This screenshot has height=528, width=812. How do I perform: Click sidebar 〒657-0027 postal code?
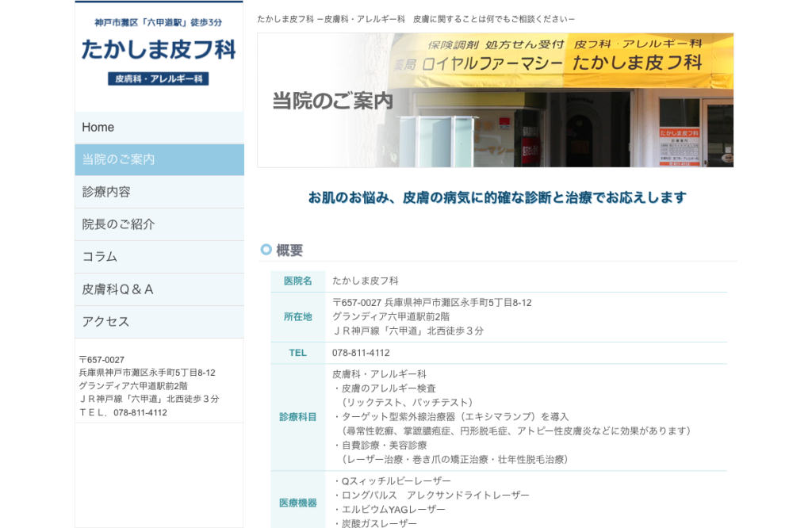101,360
